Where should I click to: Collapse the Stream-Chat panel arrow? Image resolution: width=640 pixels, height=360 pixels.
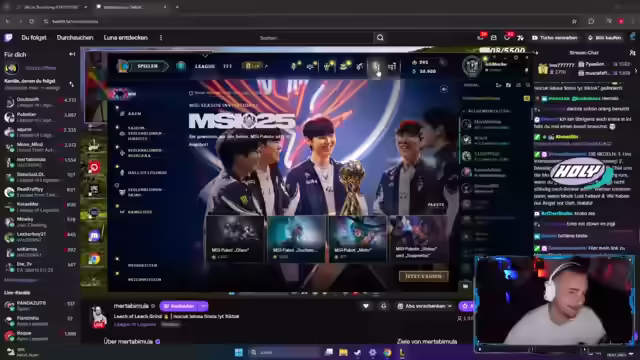pyautogui.click(x=536, y=53)
